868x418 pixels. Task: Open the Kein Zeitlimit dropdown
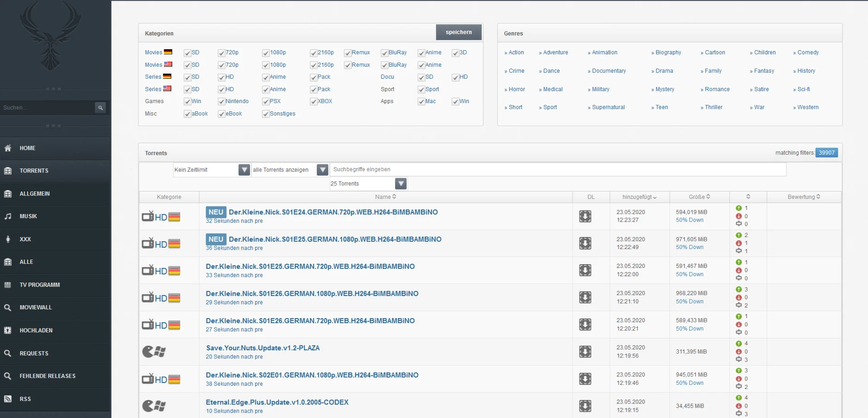[x=244, y=170]
